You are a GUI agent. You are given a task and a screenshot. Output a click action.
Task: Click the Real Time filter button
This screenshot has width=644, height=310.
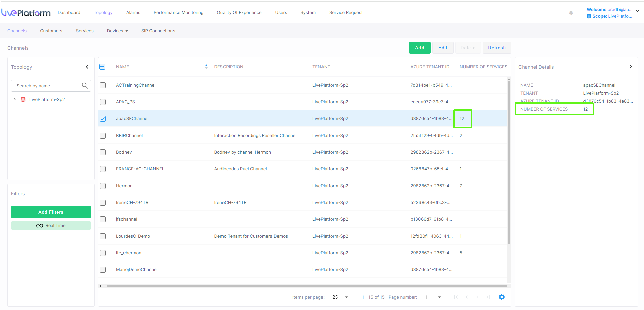(x=51, y=226)
